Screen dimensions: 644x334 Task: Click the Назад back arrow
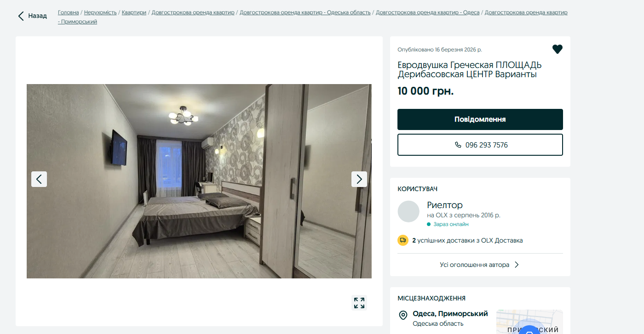tap(21, 16)
